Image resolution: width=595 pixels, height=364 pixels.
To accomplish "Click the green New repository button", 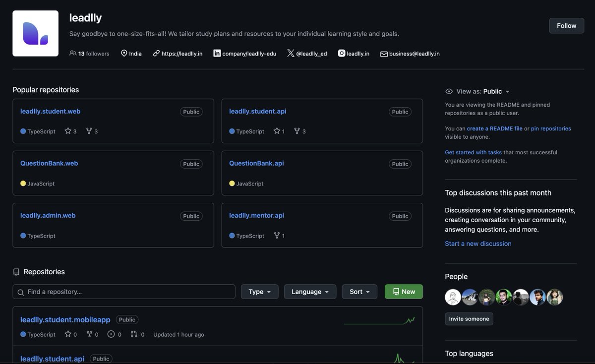I will click(x=404, y=292).
